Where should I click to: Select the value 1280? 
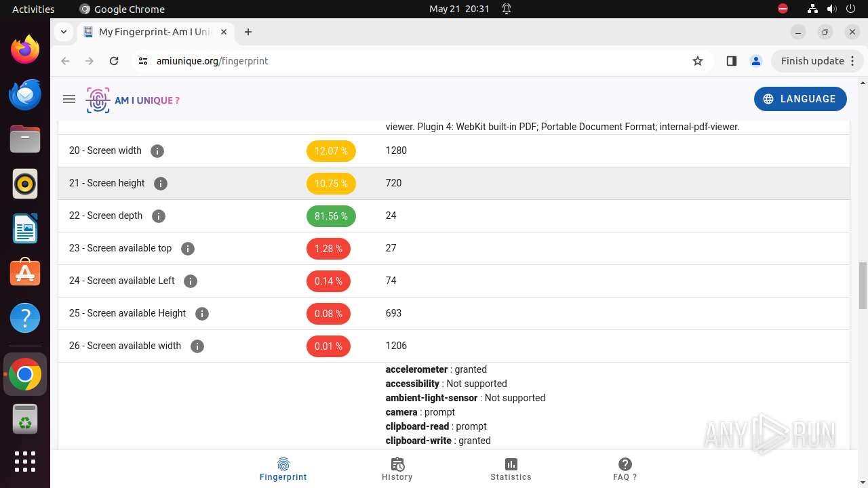[396, 150]
